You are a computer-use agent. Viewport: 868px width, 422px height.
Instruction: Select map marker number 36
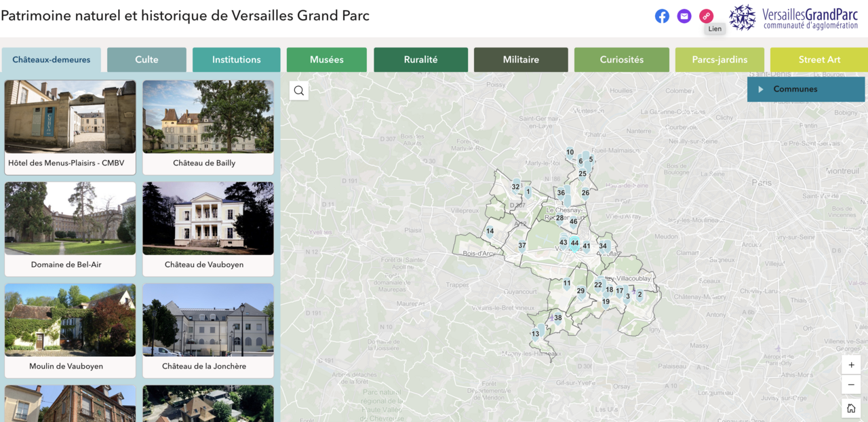[561, 193]
